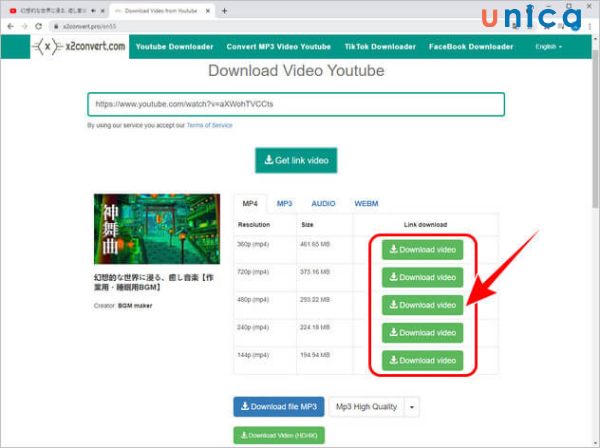Click the green Download Video (HD/4K) button
Screen dimensions: 600x448
pos(279,435)
